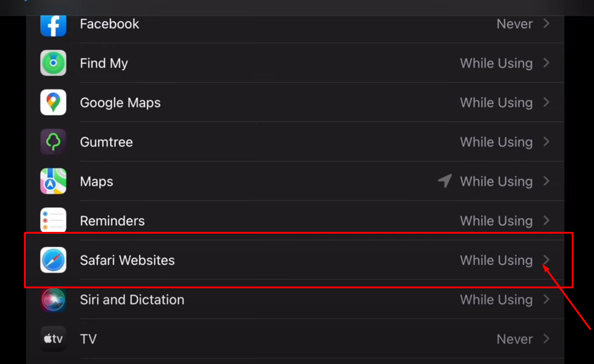The width and height of the screenshot is (594, 364).
Task: Tap the Gumtree tree icon
Action: 54,142
